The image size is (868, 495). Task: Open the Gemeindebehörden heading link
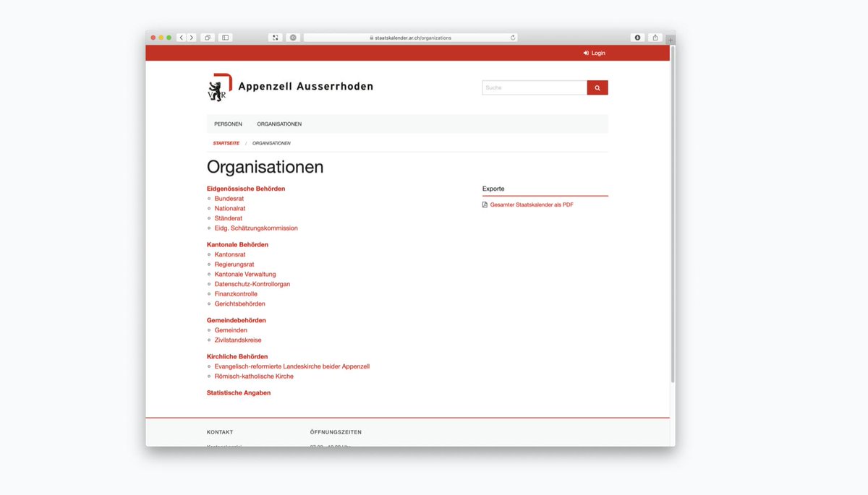[x=237, y=320]
